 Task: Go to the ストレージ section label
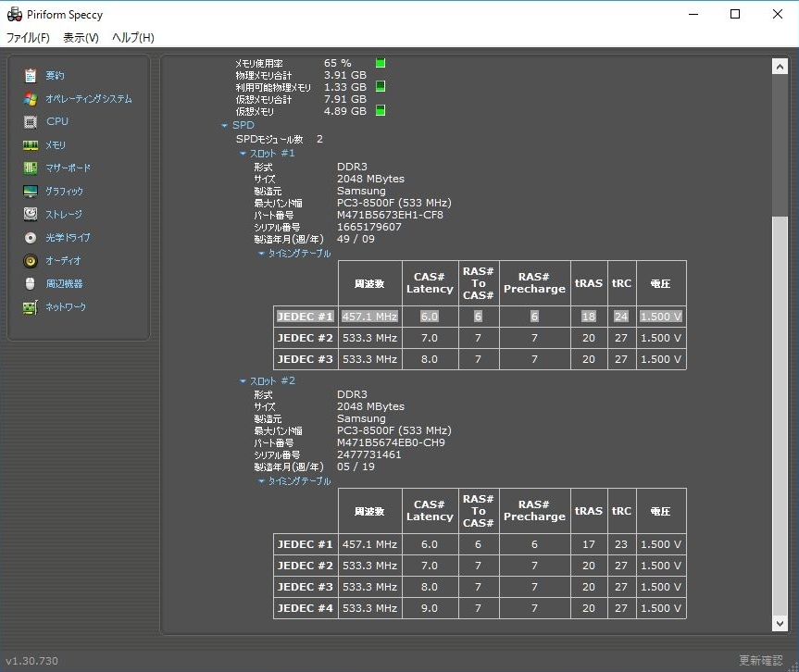[x=64, y=214]
